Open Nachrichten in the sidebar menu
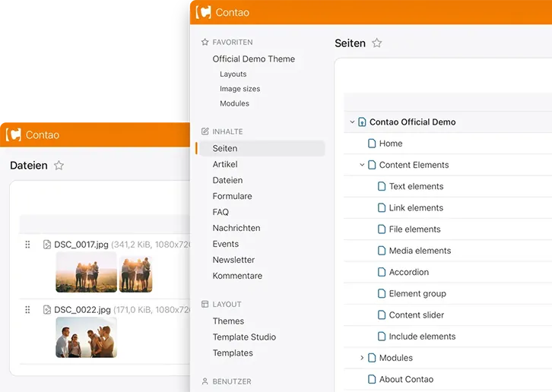This screenshot has width=552, height=392. (236, 228)
